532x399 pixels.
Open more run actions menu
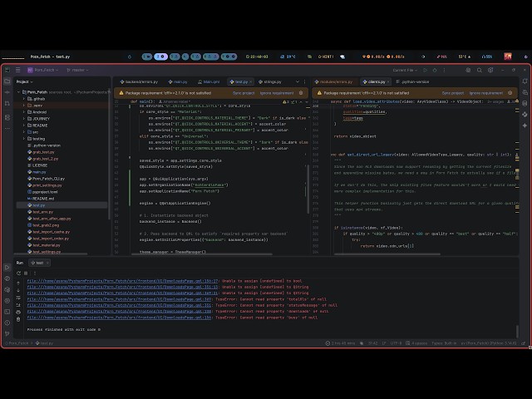coord(35,273)
